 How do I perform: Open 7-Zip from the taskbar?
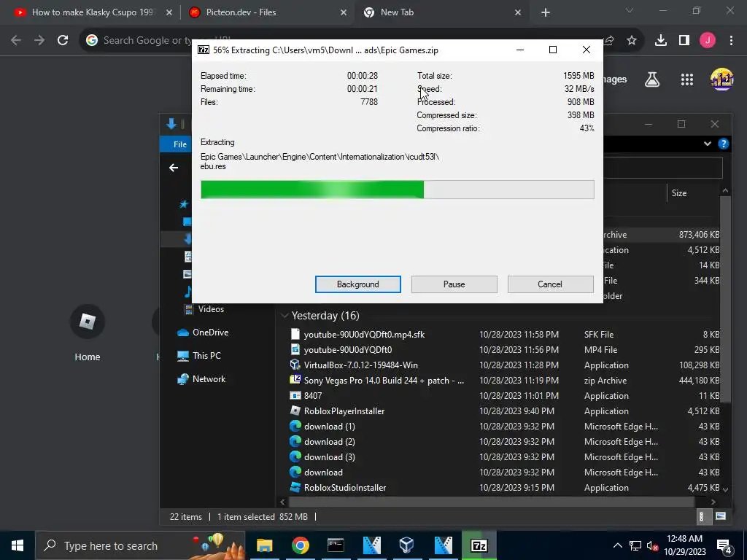pyautogui.click(x=479, y=545)
